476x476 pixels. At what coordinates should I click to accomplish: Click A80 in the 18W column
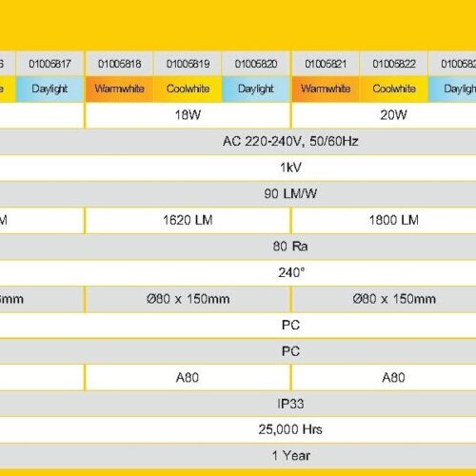coord(188,378)
